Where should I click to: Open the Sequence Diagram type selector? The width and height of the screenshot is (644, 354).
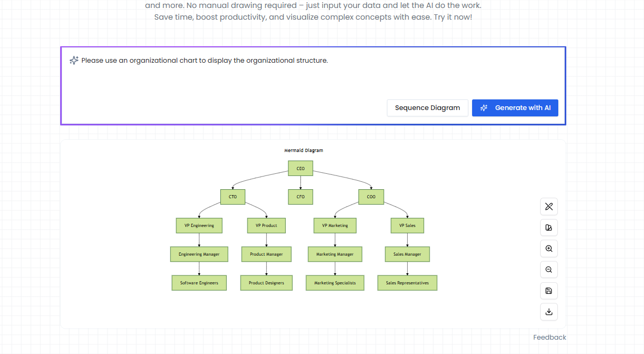tap(427, 107)
